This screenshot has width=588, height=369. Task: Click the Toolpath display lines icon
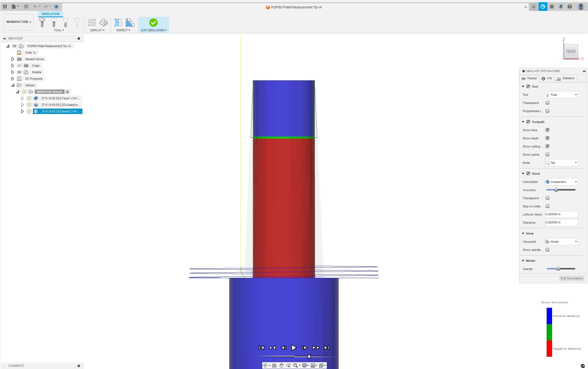coord(92,22)
